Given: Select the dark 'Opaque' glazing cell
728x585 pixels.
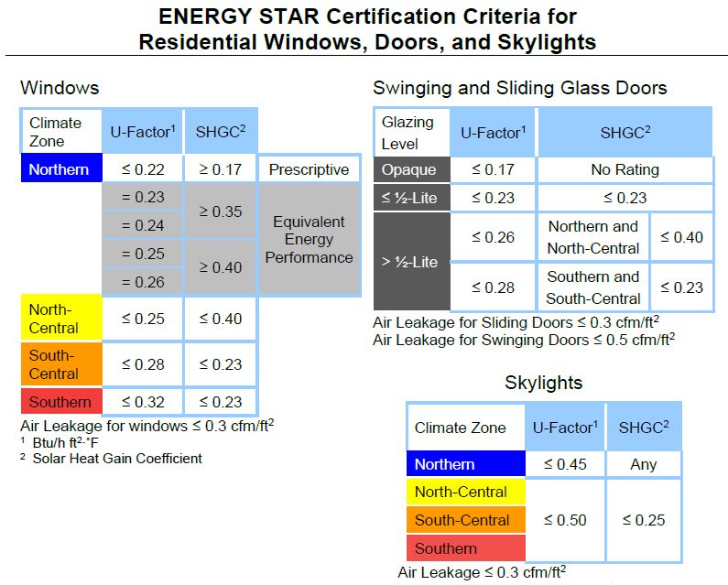Looking at the screenshot, I should pos(412,169).
